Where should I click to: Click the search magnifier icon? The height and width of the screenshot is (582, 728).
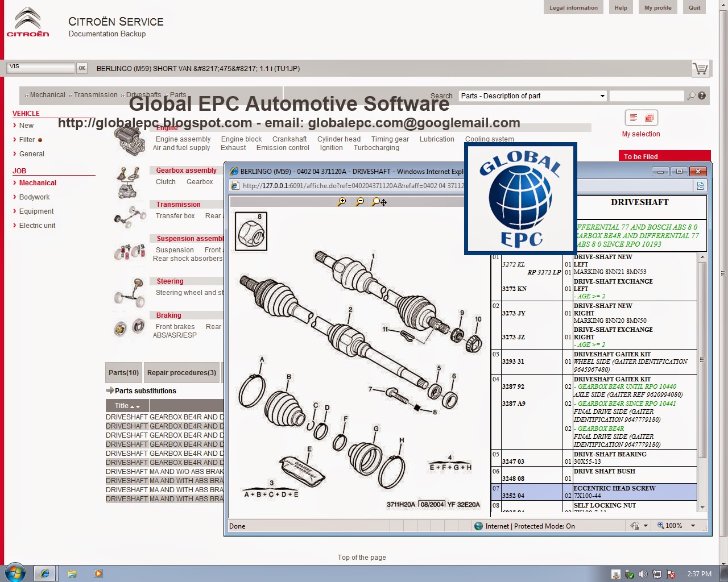tap(691, 96)
